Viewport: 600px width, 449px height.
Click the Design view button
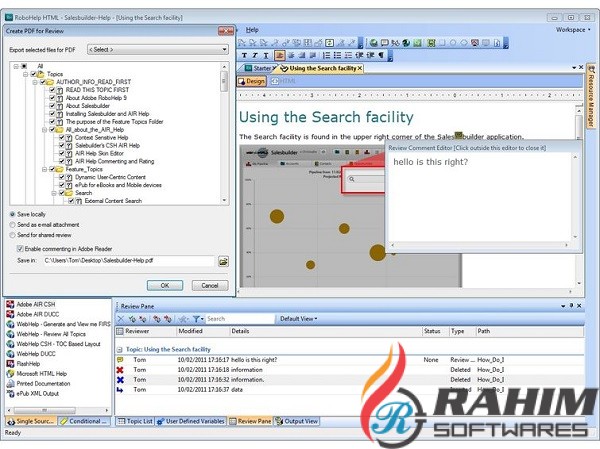[x=251, y=81]
